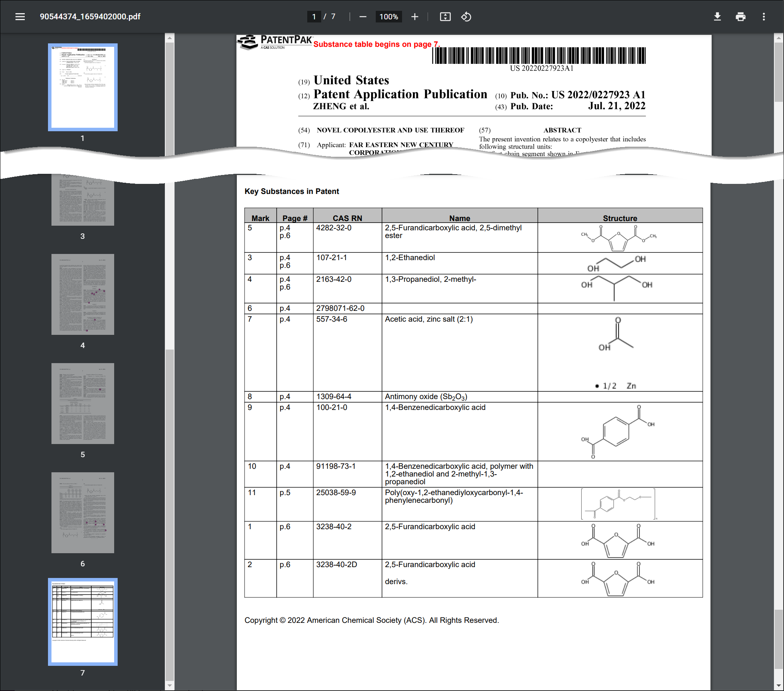The height and width of the screenshot is (691, 784).
Task: Click the dimethyl ester furan structure image
Action: (619, 238)
